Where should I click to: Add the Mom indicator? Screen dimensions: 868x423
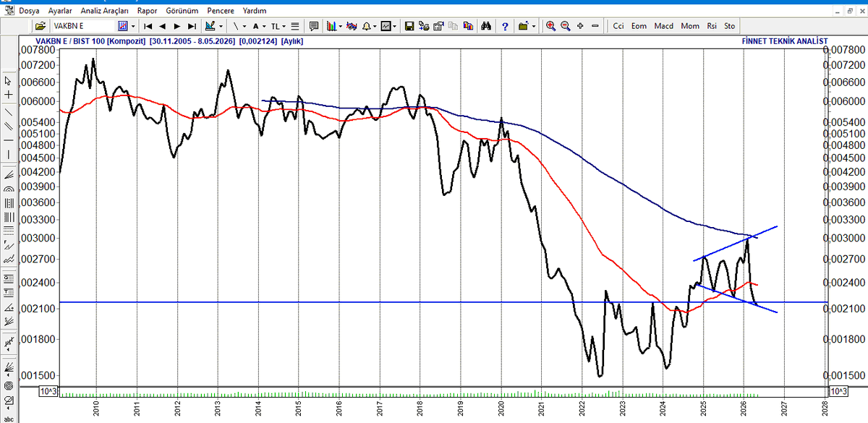pyautogui.click(x=690, y=26)
